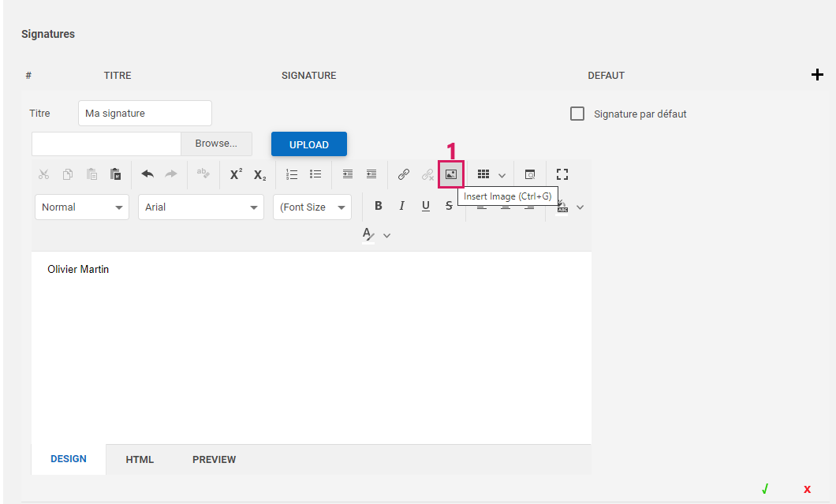Open the Arial font family dropdown
The height and width of the screenshot is (504, 836).
coord(201,207)
